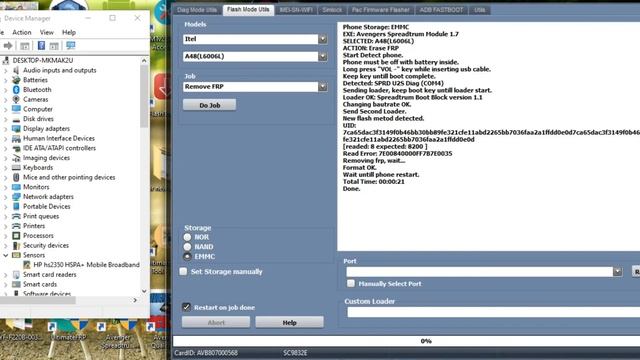The height and width of the screenshot is (360, 640).
Task: Click the Print queues icon
Action: coord(16,216)
